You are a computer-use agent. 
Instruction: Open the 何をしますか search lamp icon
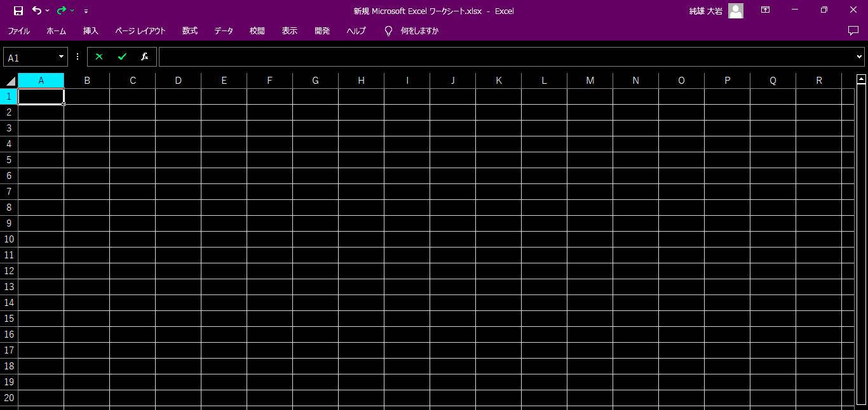tap(388, 30)
